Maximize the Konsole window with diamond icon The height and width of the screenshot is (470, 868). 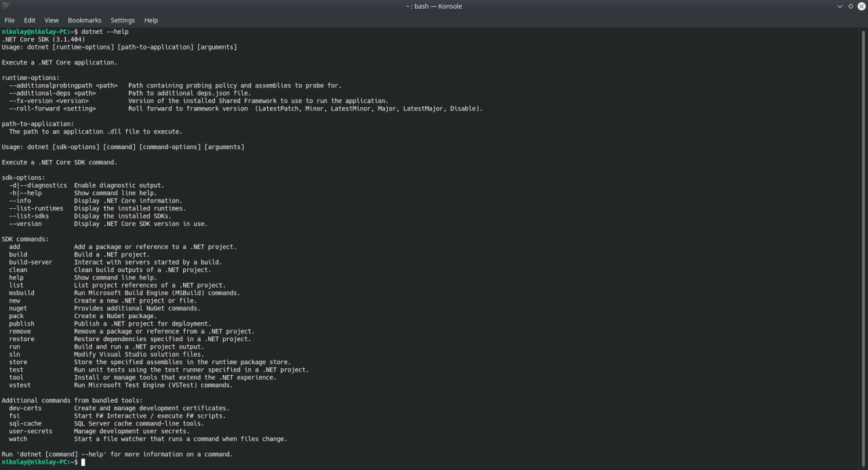tap(850, 6)
